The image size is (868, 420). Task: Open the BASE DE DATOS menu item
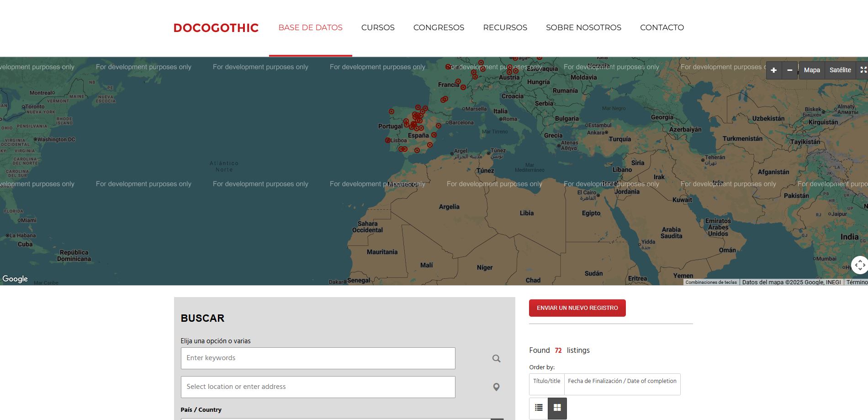pos(310,27)
